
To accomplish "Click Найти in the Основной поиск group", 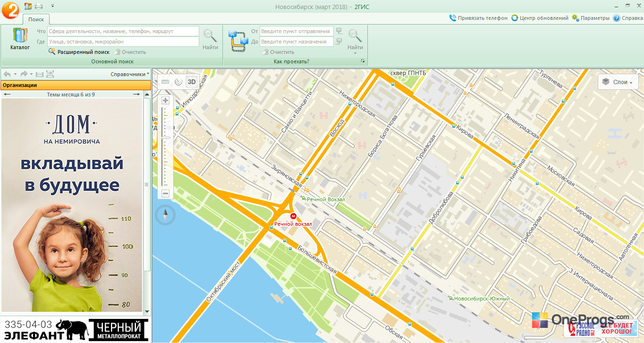I will click(x=210, y=39).
